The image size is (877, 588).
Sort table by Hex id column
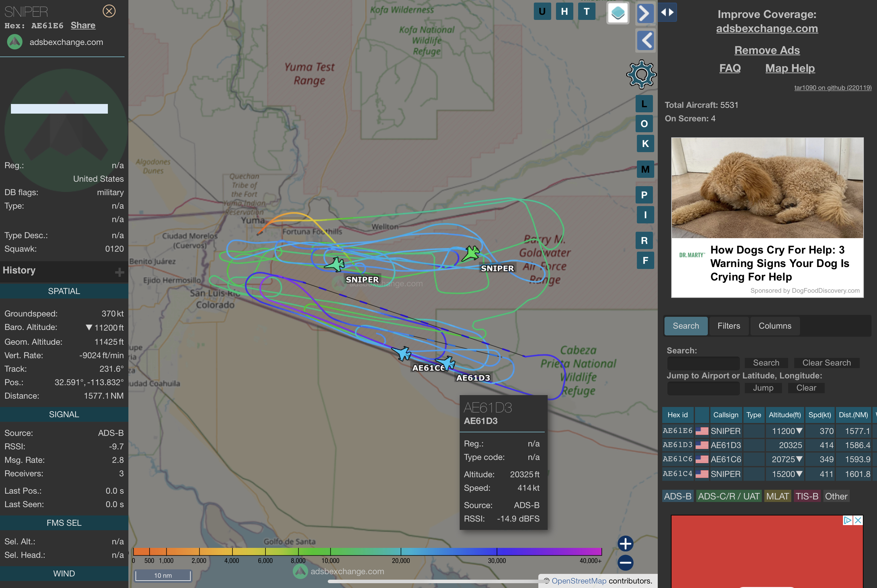[678, 415]
